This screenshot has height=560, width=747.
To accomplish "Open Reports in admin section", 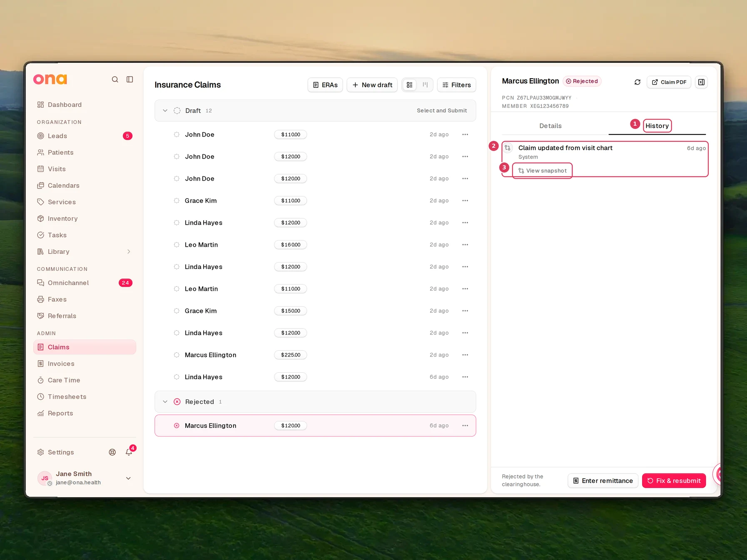I will tap(85, 413).
